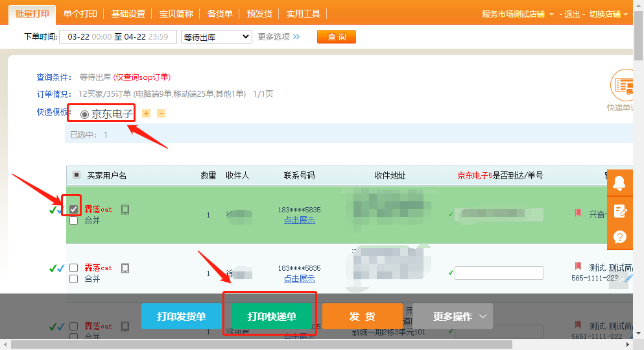Click the minus icon to remove template

coord(161,113)
